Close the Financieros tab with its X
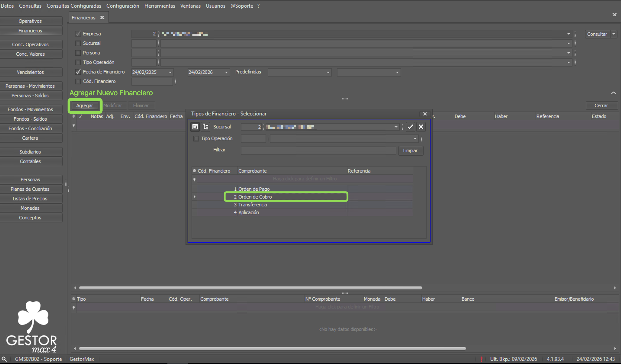 click(102, 18)
